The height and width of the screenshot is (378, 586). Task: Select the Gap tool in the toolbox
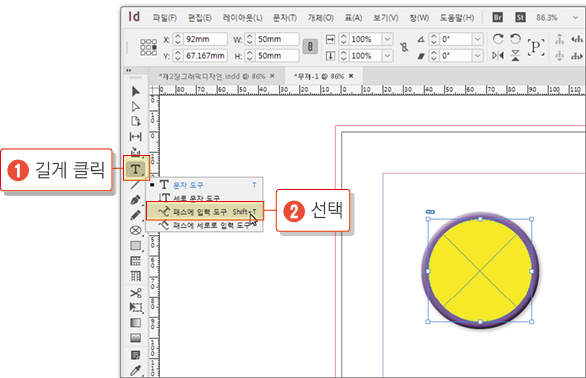(x=136, y=137)
